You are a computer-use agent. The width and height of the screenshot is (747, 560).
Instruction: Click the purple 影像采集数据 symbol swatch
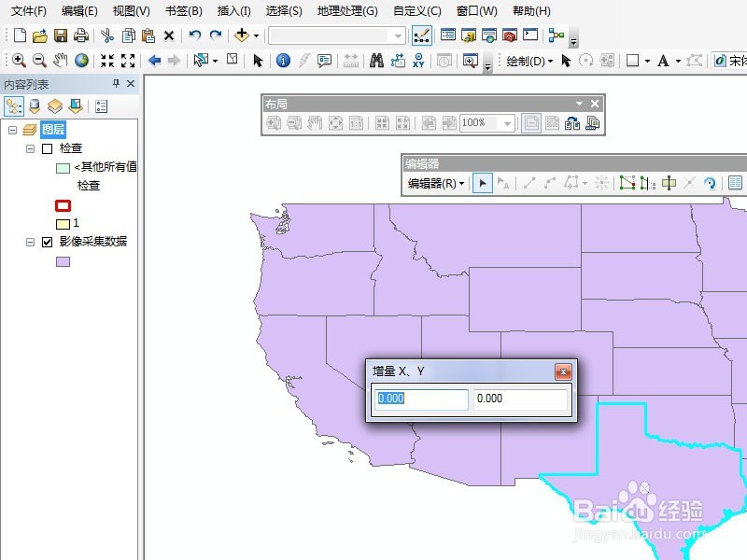63,261
